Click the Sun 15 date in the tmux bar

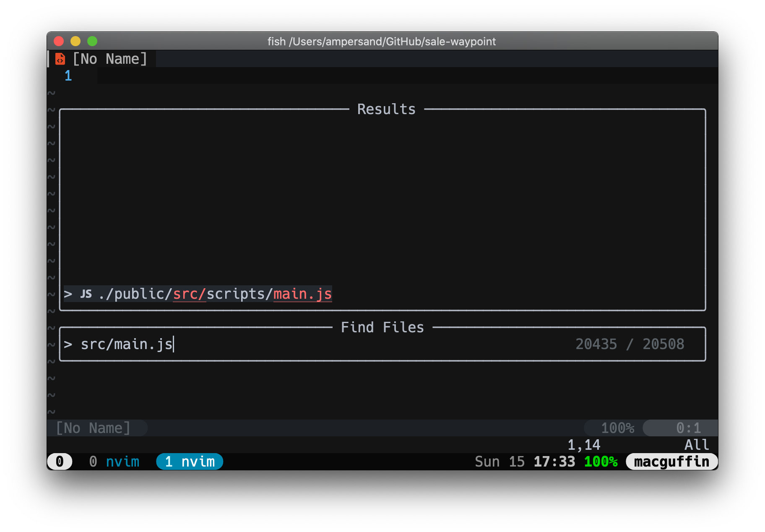click(x=500, y=461)
